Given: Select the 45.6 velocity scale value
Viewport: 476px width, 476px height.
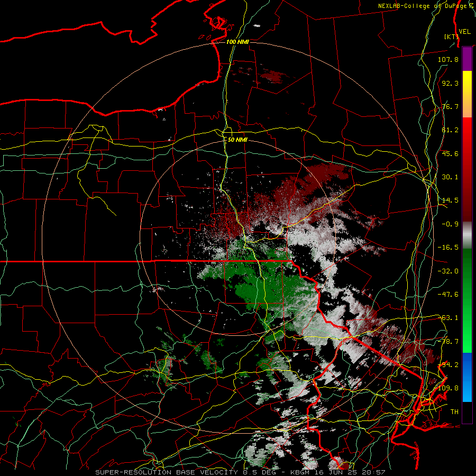Looking at the screenshot, I should tap(450, 153).
